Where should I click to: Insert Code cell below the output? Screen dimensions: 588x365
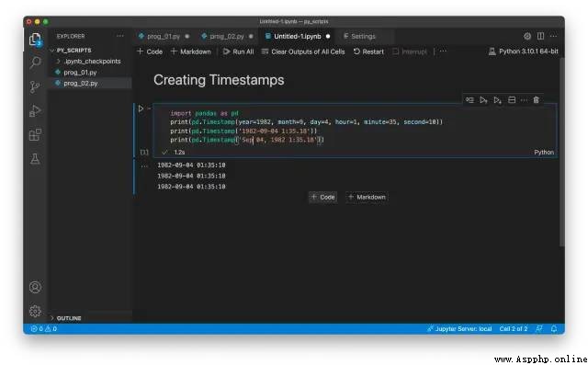coord(322,197)
